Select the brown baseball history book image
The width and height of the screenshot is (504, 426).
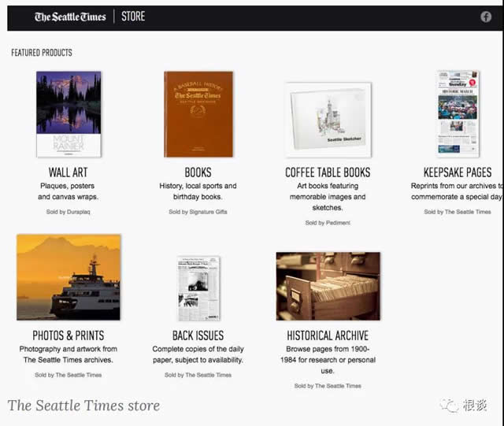tap(198, 114)
